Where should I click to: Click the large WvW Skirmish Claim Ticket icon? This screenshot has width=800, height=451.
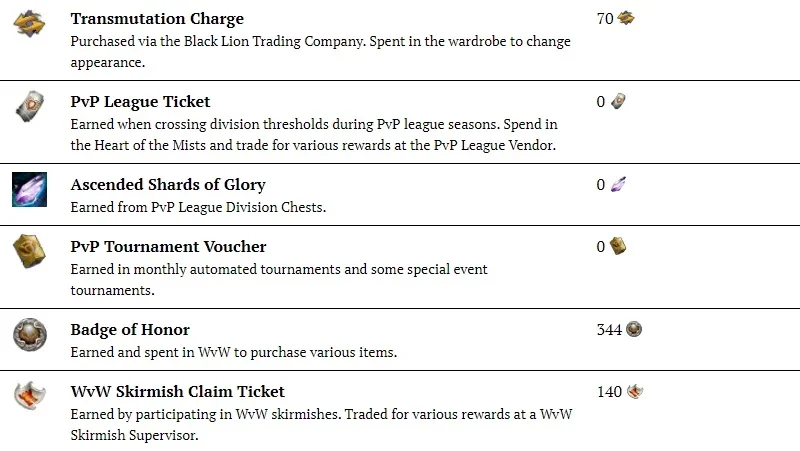pos(30,395)
